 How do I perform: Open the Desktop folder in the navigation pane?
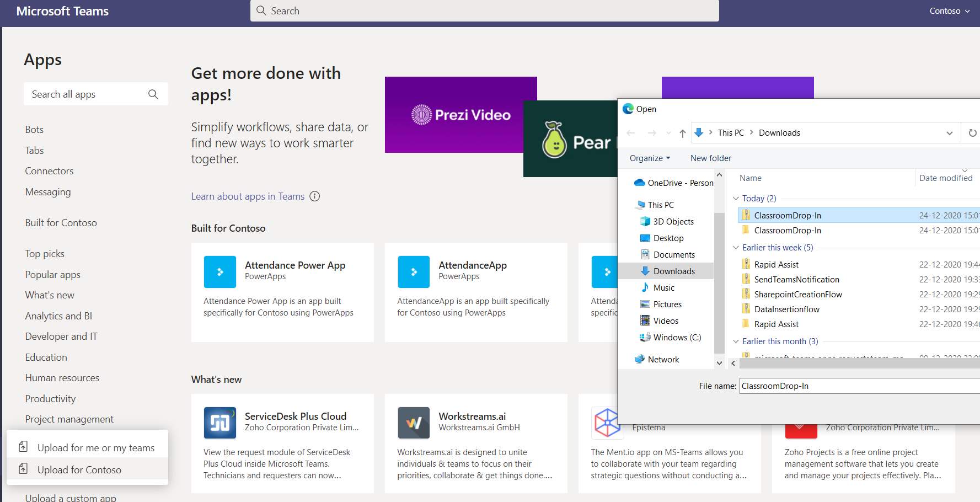[662, 238]
